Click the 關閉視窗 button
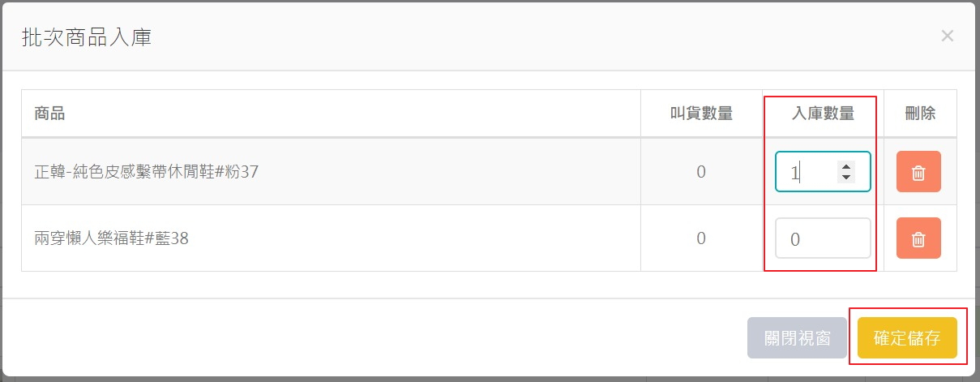This screenshot has height=382, width=980. tap(798, 337)
